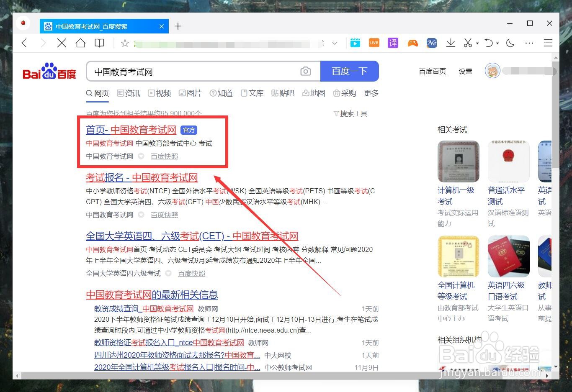Select the camera icon for image search

[306, 71]
